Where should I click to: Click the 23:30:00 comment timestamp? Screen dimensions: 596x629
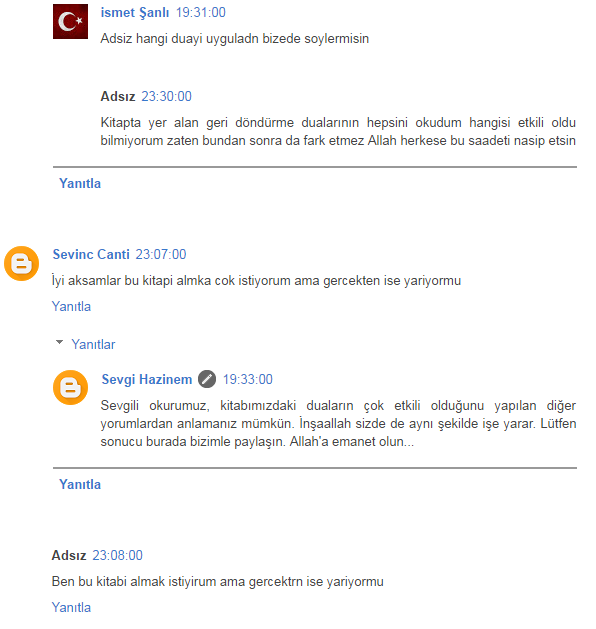(x=166, y=96)
